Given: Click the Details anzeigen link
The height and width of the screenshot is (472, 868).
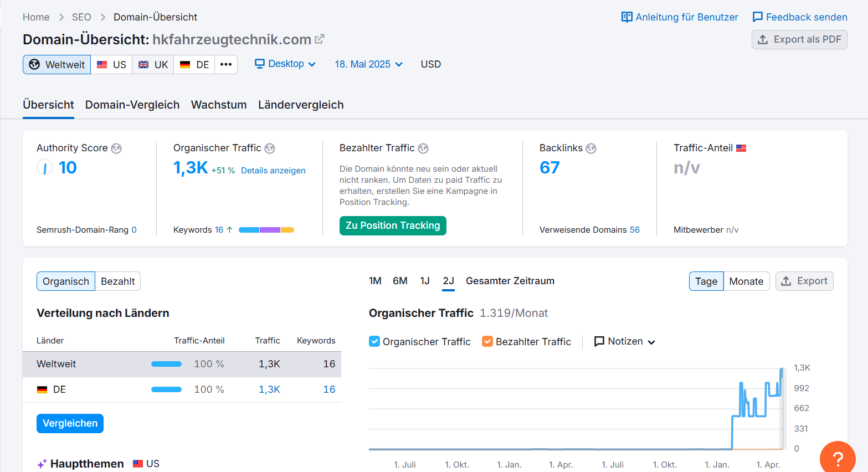Looking at the screenshot, I should [x=273, y=171].
